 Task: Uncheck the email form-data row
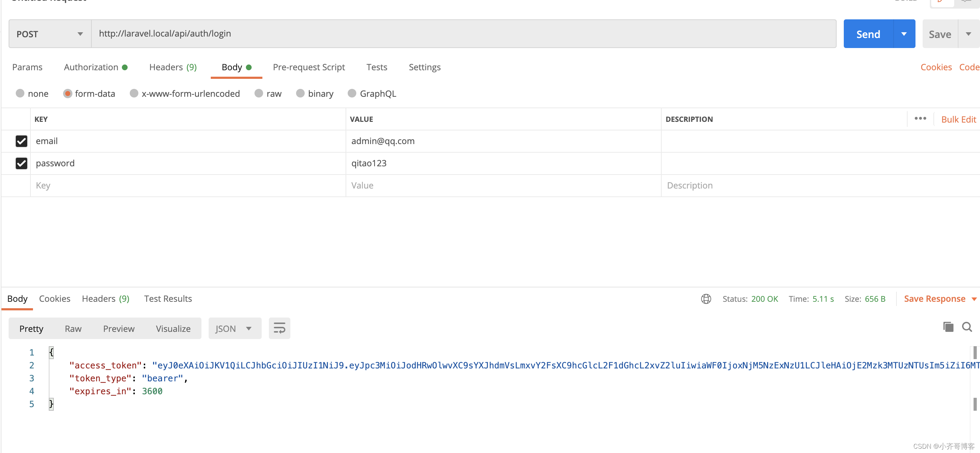pyautogui.click(x=21, y=141)
